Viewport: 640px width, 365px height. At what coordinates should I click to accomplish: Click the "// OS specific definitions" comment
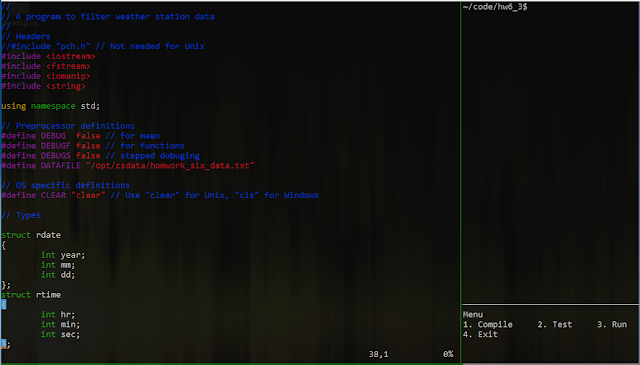click(65, 185)
